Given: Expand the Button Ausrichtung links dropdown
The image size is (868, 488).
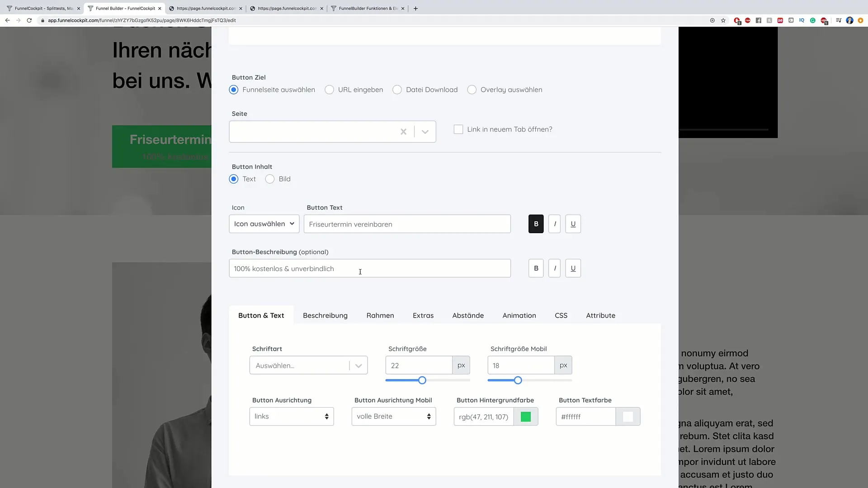Looking at the screenshot, I should click(290, 417).
